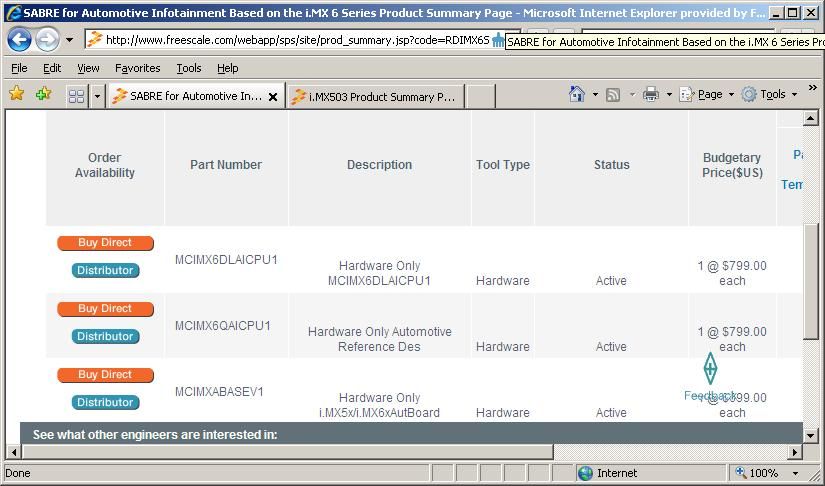
Task: Click Distributor for MCIMXABASEV1
Action: click(105, 402)
